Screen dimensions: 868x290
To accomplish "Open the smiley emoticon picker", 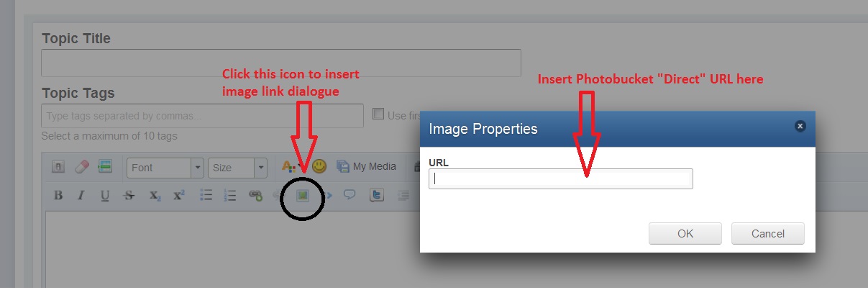I will pyautogui.click(x=319, y=166).
